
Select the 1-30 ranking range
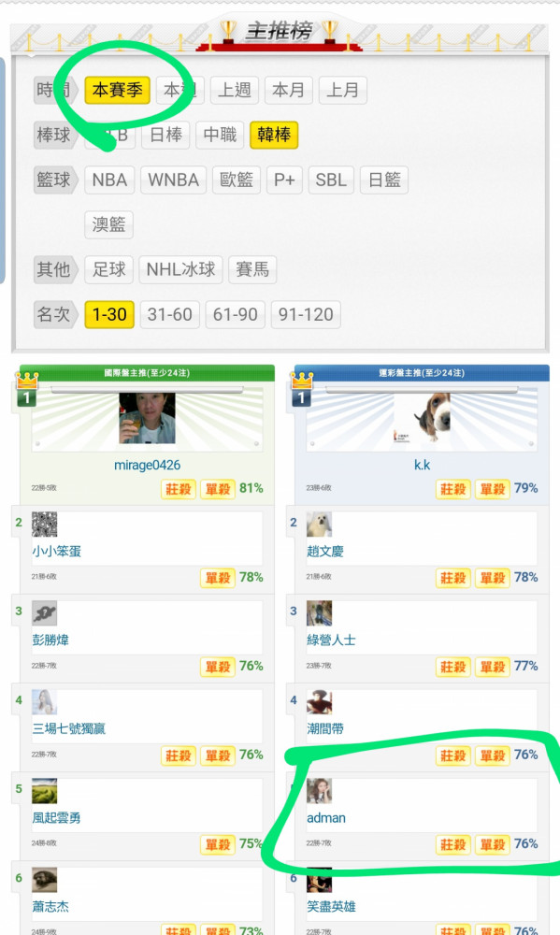pos(109,314)
